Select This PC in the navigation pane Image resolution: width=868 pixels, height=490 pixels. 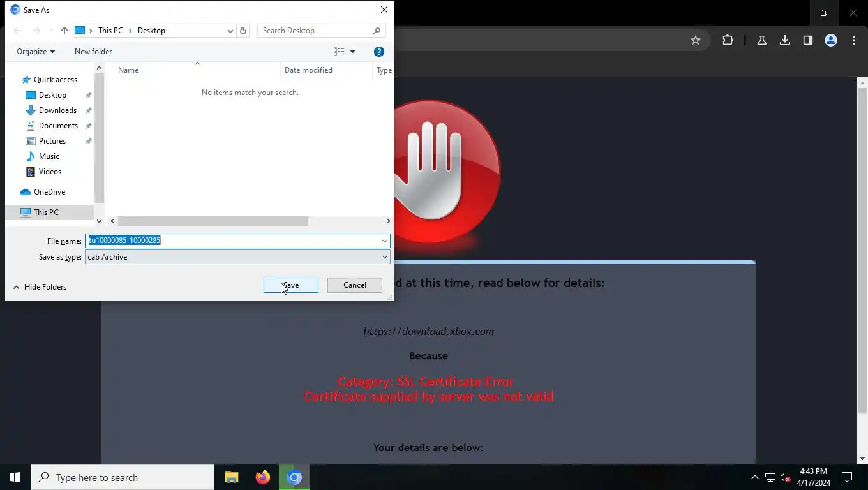point(46,212)
